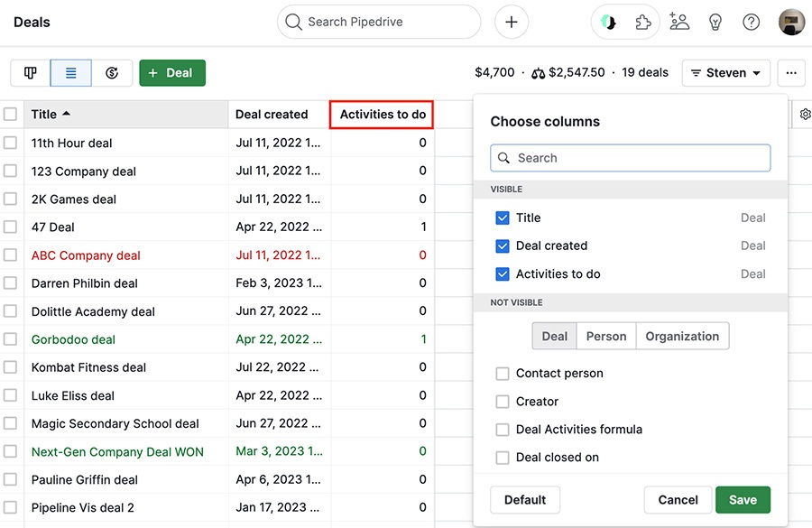The height and width of the screenshot is (528, 812).
Task: Check the Deal closed on checkbox
Action: tap(503, 458)
